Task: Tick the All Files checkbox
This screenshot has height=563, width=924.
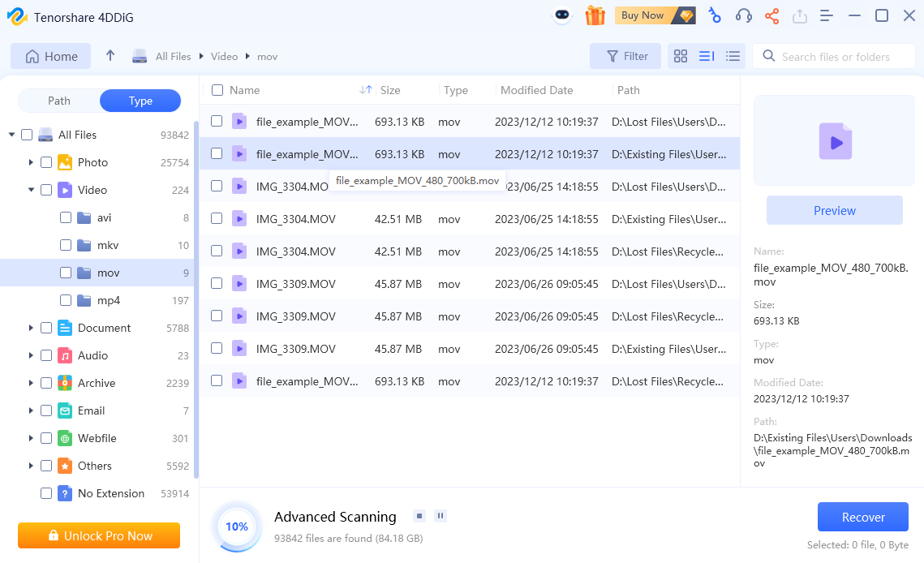Action: 27,135
